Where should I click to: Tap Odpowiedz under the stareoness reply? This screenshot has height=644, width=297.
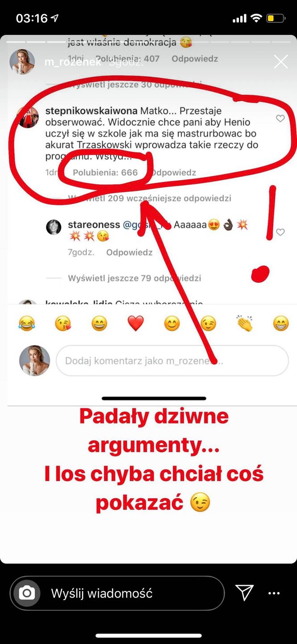click(x=130, y=252)
